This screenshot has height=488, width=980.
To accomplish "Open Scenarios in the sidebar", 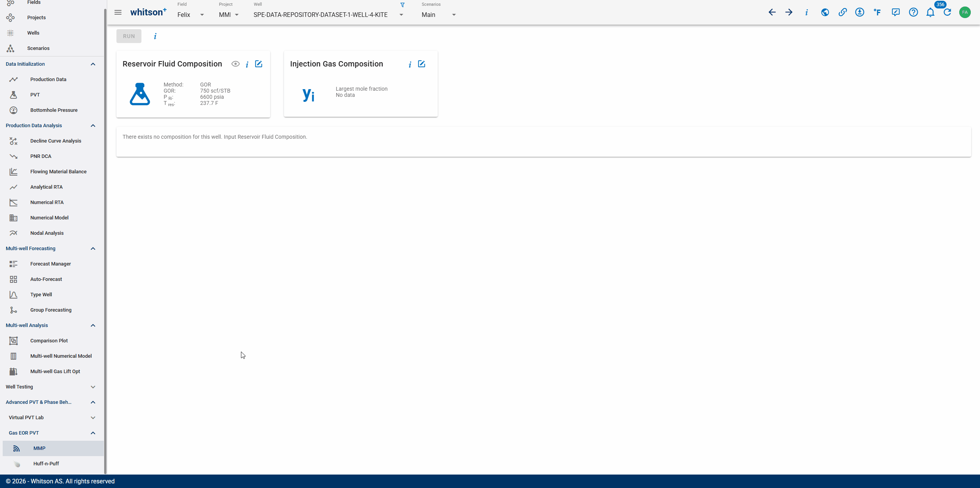I will pos(52,48).
